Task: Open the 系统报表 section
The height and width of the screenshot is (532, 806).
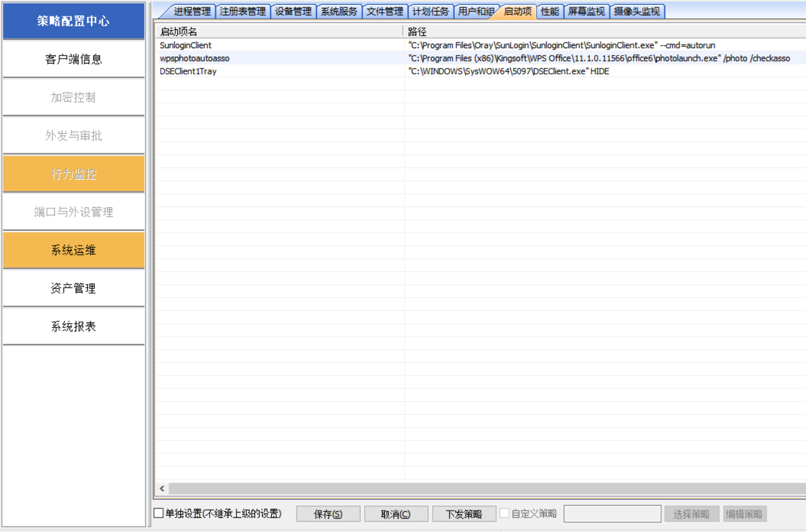Action: pyautogui.click(x=73, y=327)
